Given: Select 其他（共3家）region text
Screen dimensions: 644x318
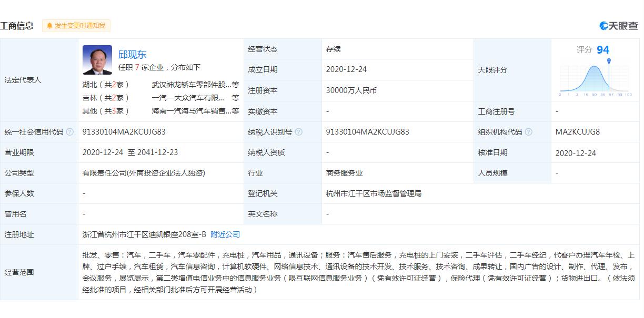Looking at the screenshot, I should pos(106,111).
